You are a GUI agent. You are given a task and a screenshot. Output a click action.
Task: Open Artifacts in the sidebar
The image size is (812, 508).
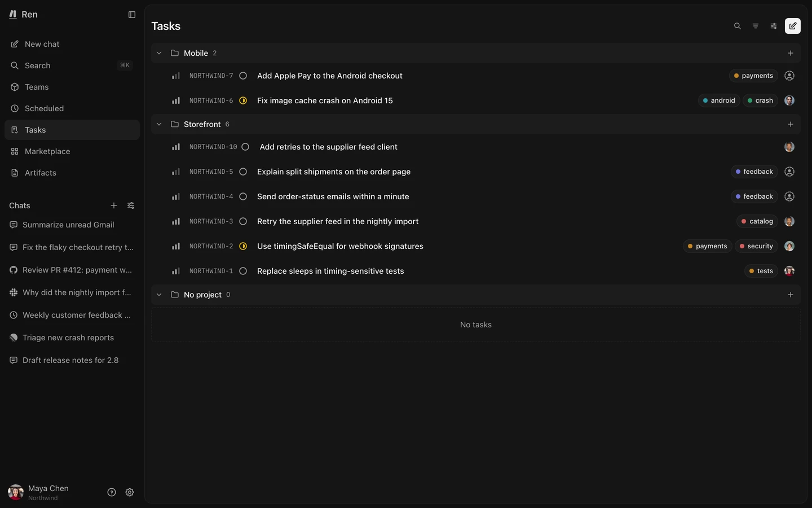coord(72,173)
